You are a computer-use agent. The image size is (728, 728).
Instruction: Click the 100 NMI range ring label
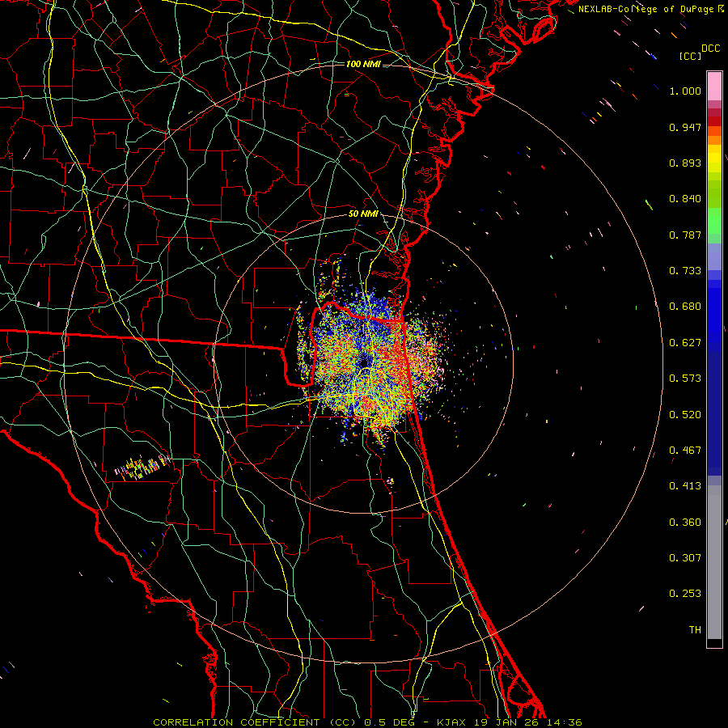point(363,64)
